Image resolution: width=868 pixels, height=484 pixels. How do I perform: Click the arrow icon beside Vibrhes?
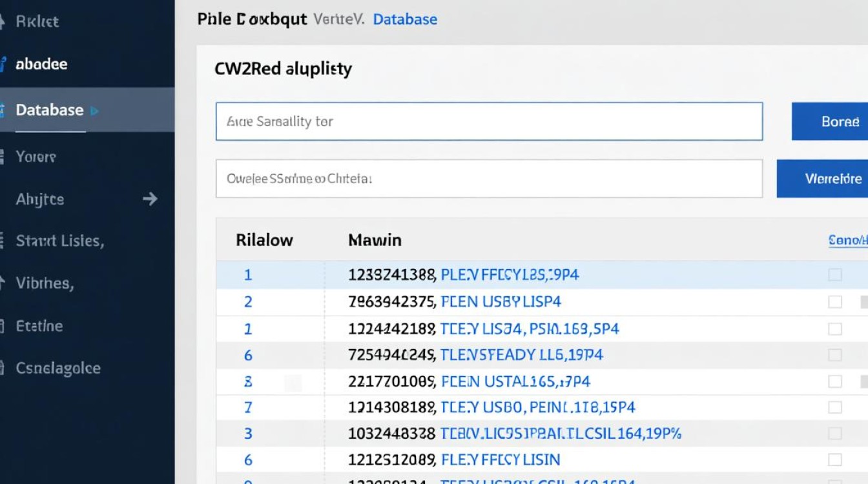click(x=3, y=283)
